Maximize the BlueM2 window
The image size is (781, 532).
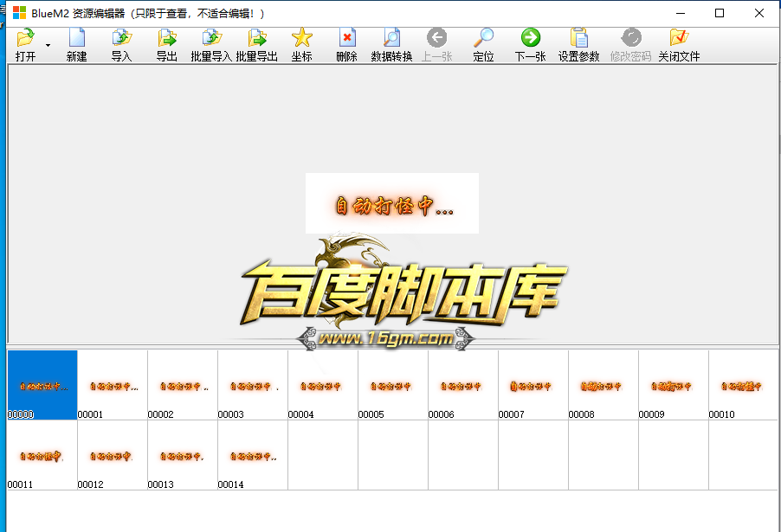pyautogui.click(x=720, y=13)
